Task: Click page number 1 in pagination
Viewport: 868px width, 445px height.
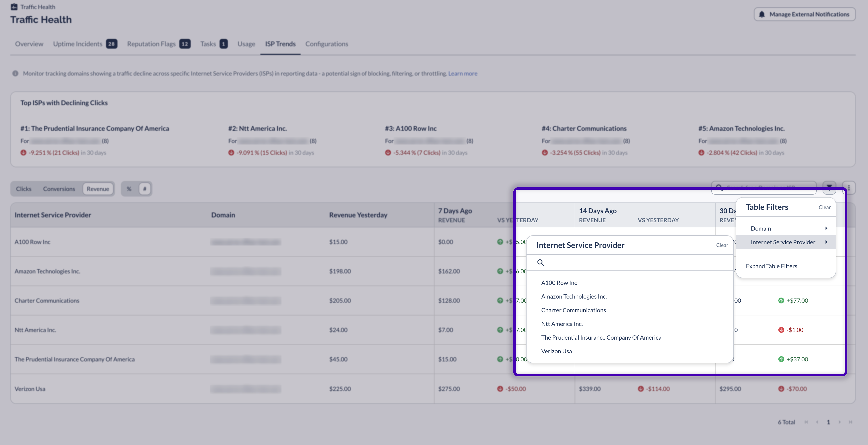Action: click(828, 422)
